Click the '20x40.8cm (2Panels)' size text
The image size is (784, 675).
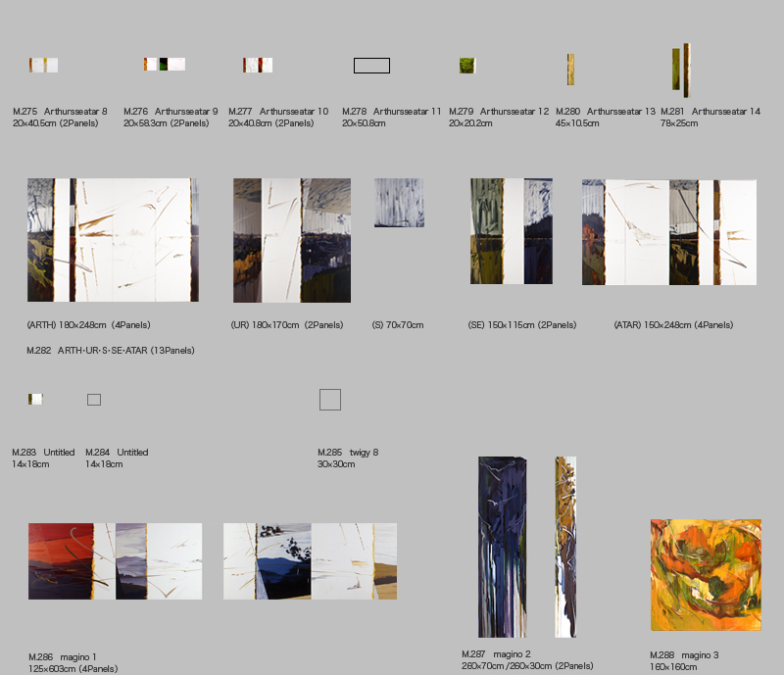click(271, 123)
